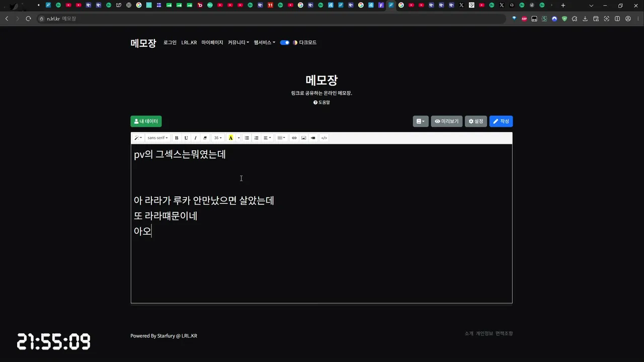Toggle italic formatting in editor toolbar

[x=195, y=138]
